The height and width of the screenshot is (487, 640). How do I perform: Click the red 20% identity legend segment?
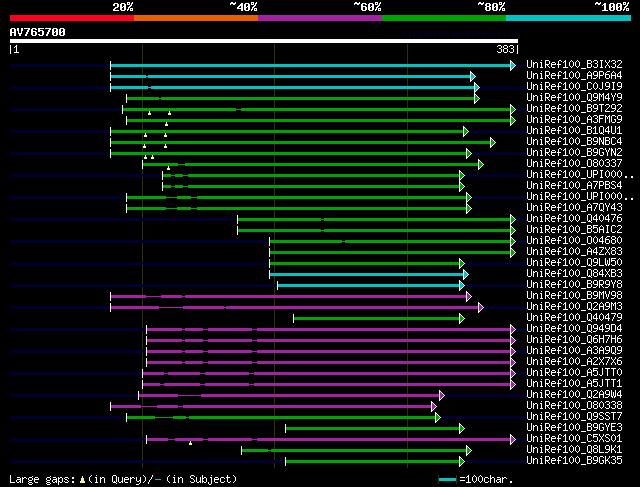tap(72, 18)
